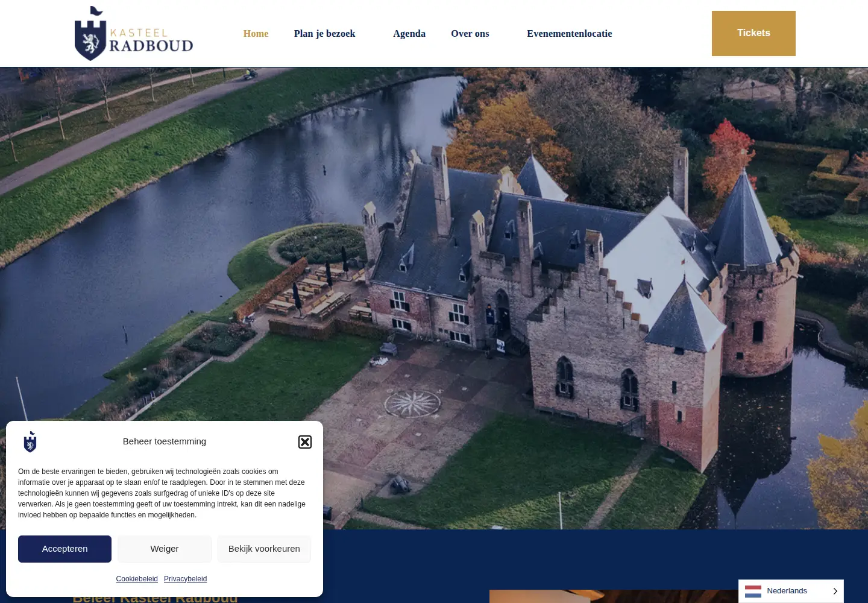
Task: Open the Evenementenlocatie menu item
Action: click(570, 34)
